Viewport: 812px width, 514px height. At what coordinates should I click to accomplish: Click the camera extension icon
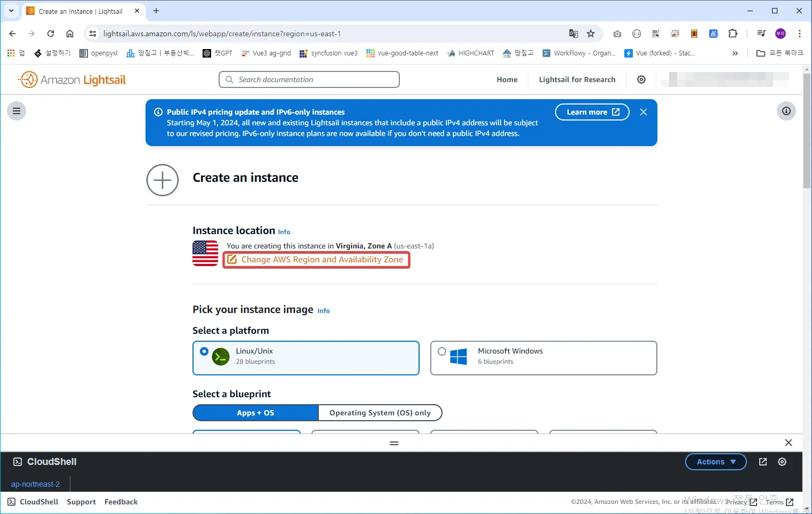[617, 34]
